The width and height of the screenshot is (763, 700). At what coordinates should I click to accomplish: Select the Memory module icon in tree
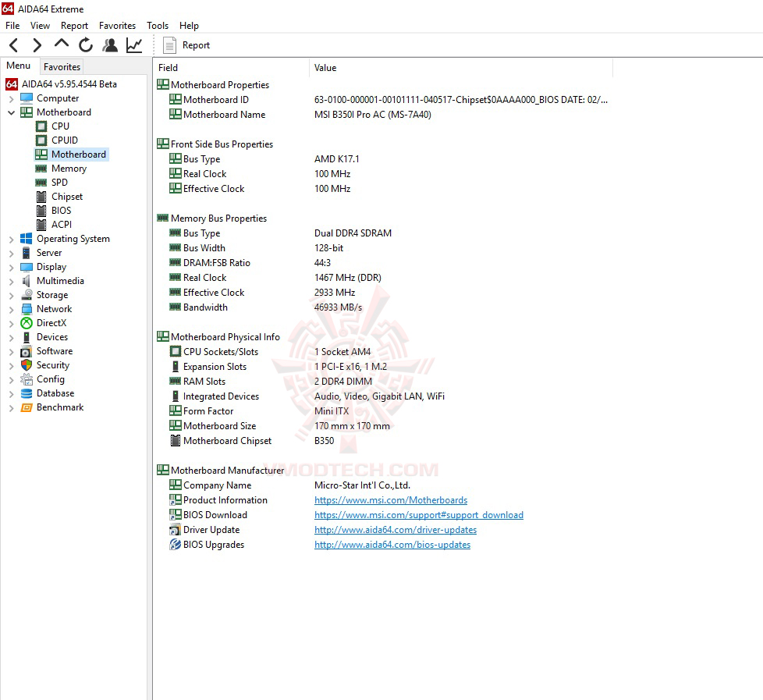click(x=41, y=169)
